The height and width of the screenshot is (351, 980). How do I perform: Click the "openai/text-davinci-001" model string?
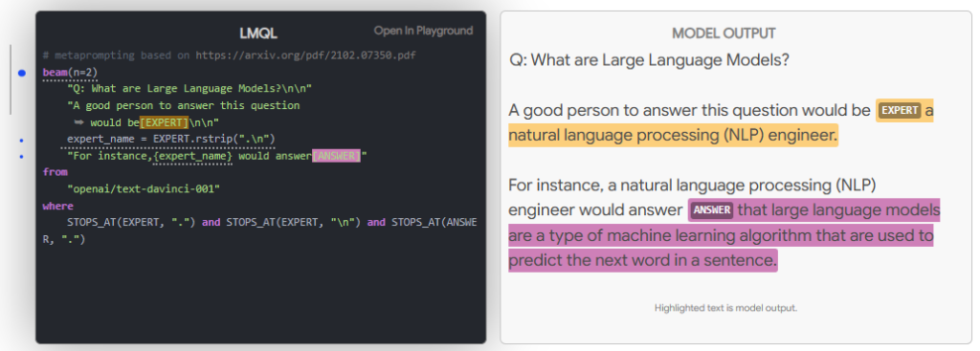(144, 188)
